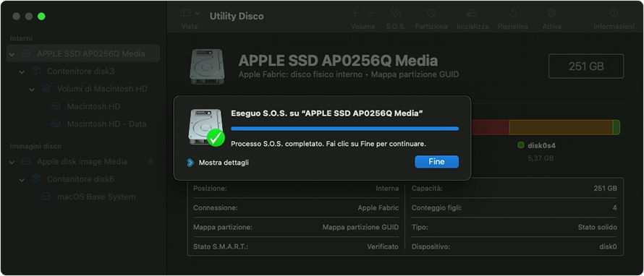The image size is (644, 276).
Task: Click the Stato S.M.A.R.T. Verificato value
Action: [383, 247]
